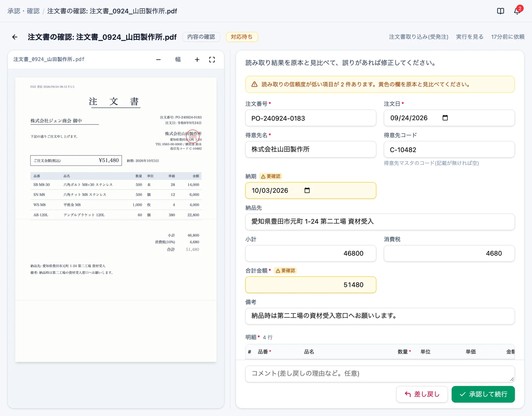This screenshot has width=532, height=416.
Task: Click 実行を見る link
Action: 469,37
